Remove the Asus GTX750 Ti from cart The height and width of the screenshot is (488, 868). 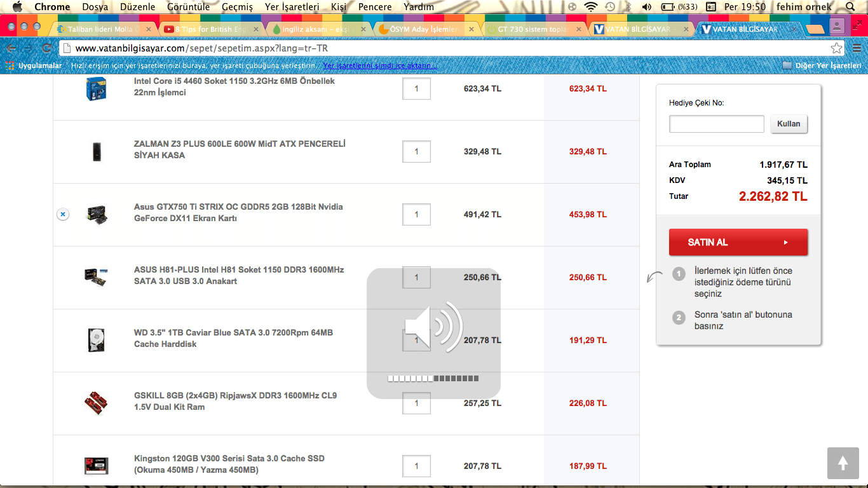coord(63,215)
